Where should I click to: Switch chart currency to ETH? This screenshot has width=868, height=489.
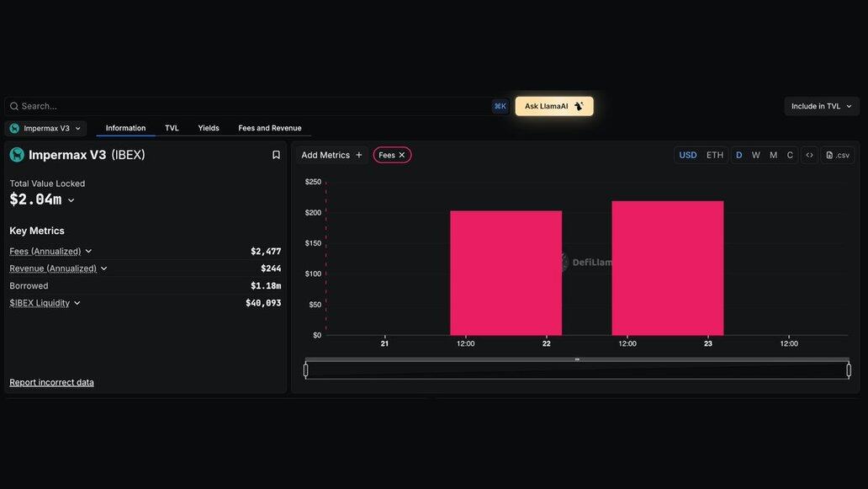[x=715, y=155]
